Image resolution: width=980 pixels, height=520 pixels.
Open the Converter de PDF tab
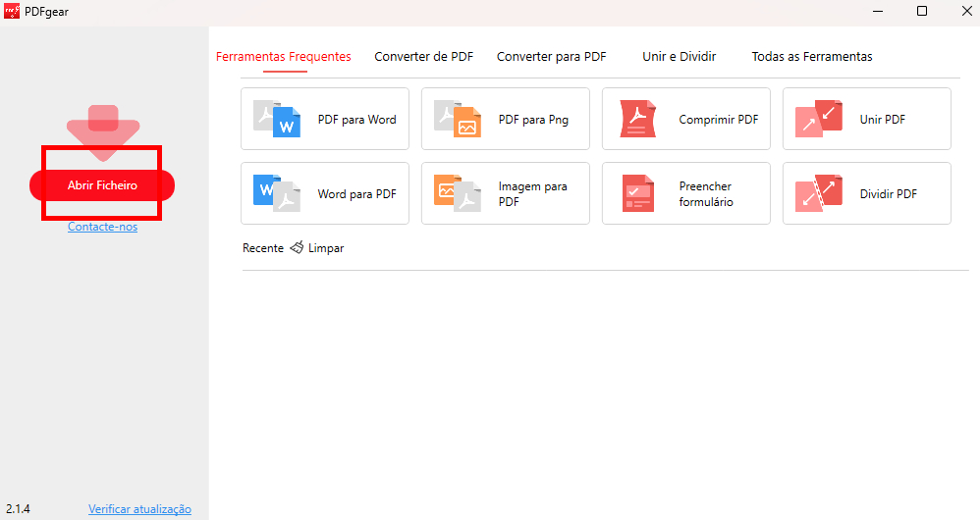[424, 57]
